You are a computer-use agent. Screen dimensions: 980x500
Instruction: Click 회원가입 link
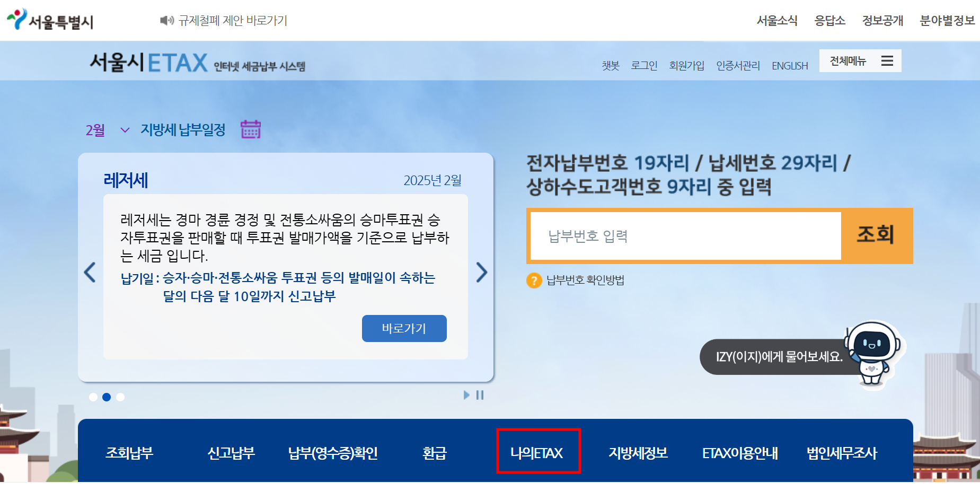tap(687, 65)
